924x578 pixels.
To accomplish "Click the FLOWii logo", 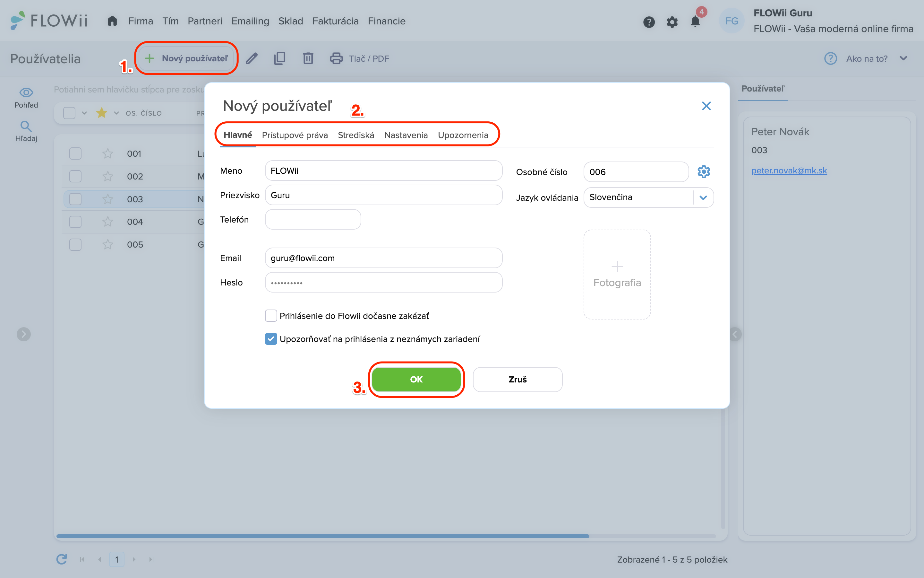I will tap(49, 21).
